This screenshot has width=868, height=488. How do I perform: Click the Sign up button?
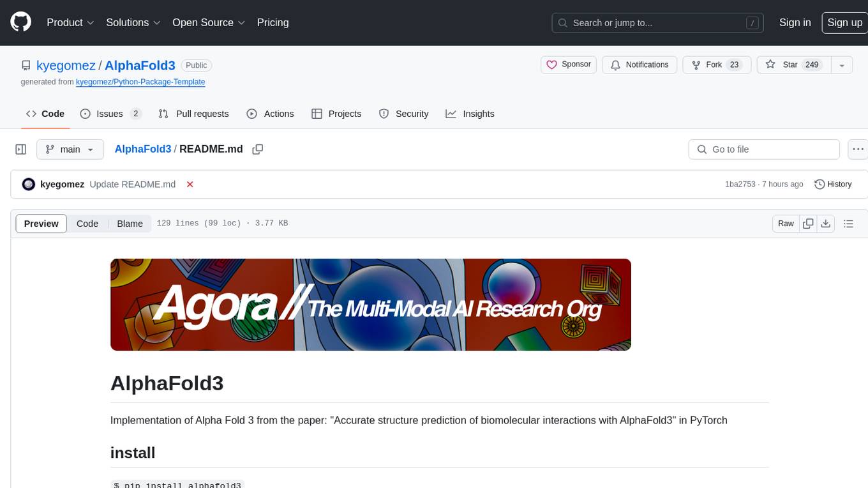click(x=844, y=22)
